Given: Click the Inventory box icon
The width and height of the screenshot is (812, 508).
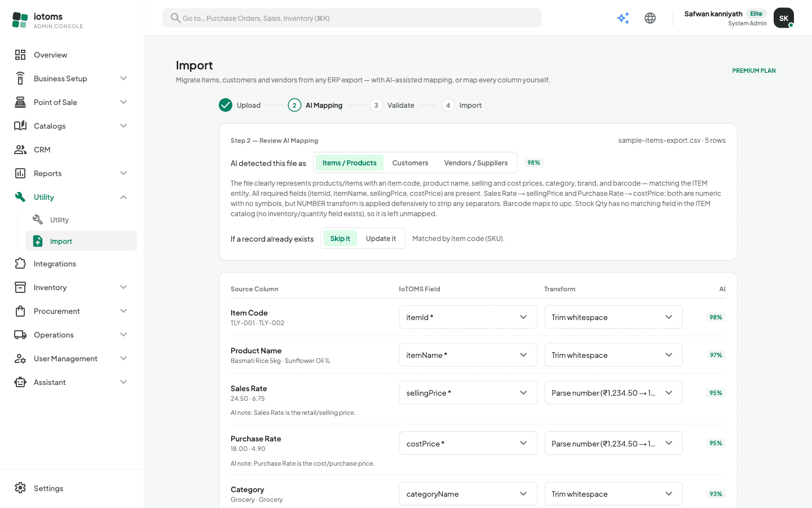Looking at the screenshot, I should 20,287.
